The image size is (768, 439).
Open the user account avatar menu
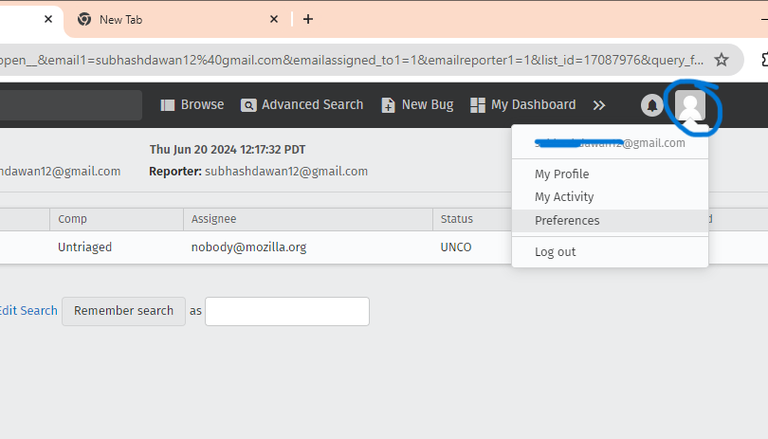pos(690,105)
